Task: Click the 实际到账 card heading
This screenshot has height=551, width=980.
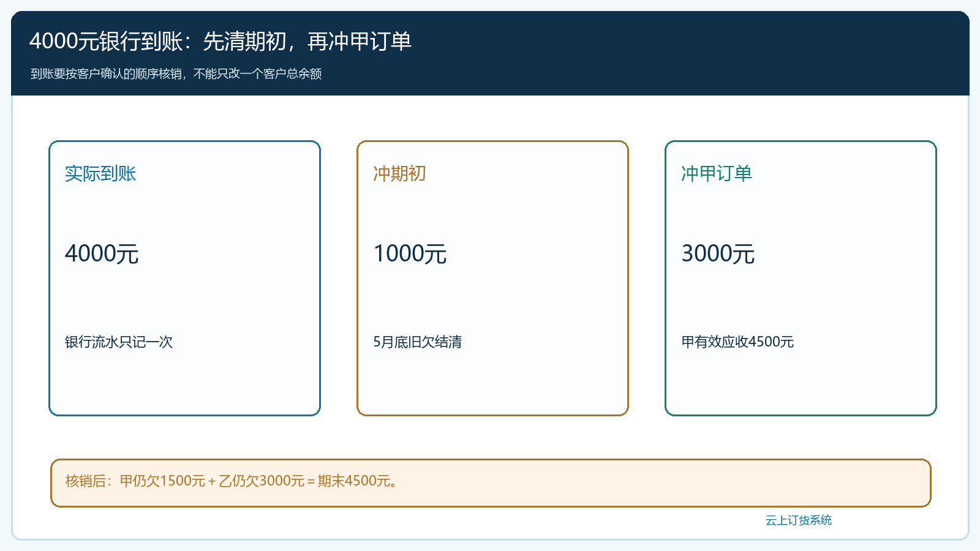Action: point(100,174)
